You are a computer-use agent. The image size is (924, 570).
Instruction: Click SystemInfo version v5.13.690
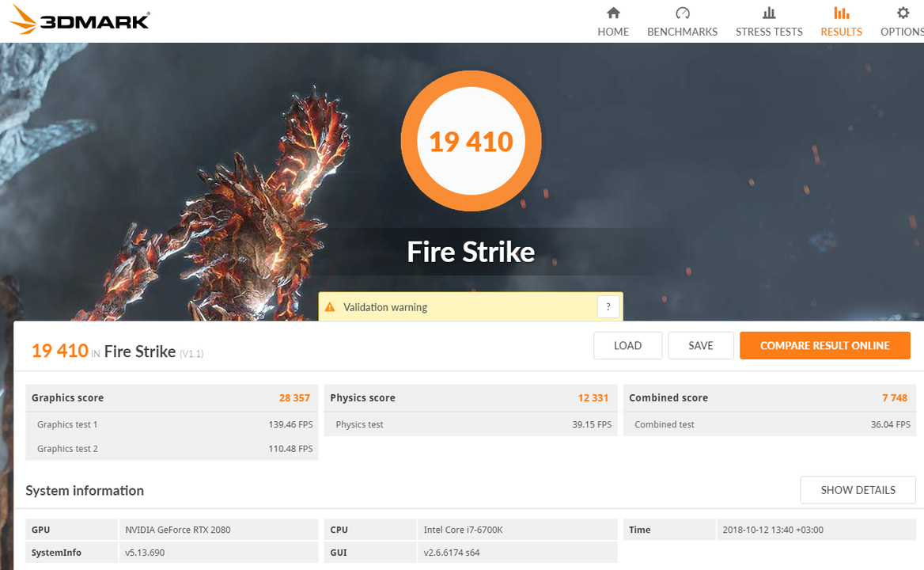click(x=145, y=553)
